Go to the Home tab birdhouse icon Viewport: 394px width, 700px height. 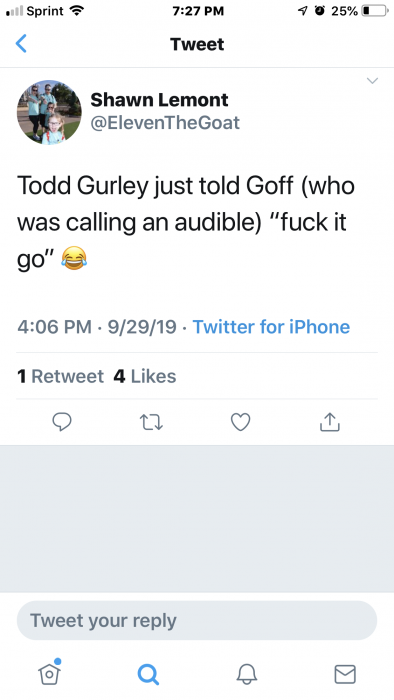coord(49,672)
